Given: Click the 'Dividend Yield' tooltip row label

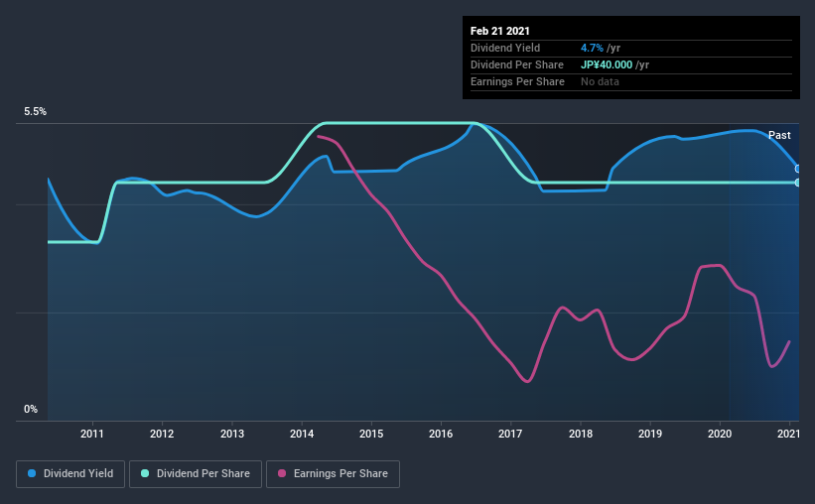Looking at the screenshot, I should coord(505,48).
